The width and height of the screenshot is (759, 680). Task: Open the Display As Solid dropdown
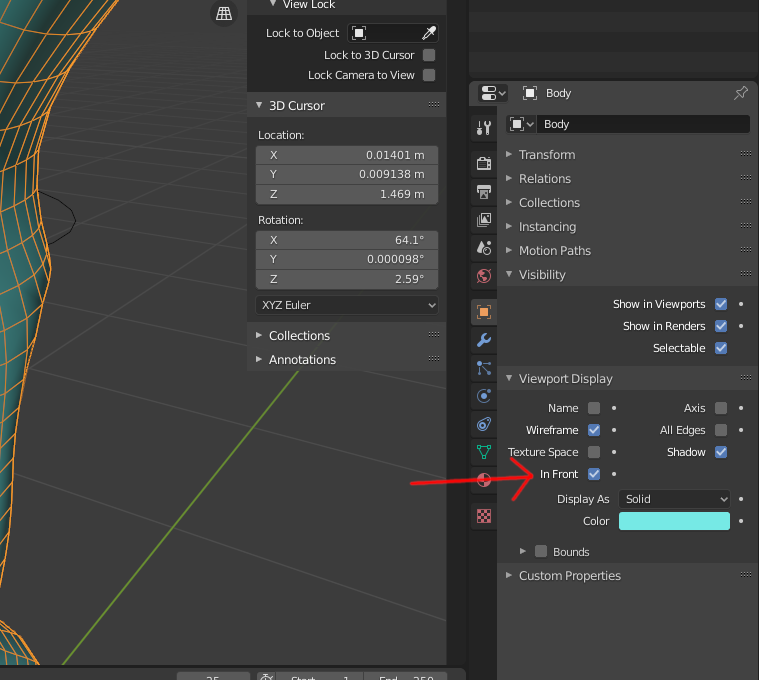674,499
